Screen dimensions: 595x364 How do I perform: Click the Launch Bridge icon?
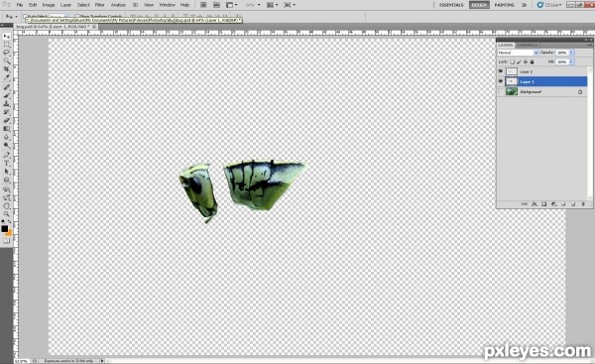click(203, 5)
